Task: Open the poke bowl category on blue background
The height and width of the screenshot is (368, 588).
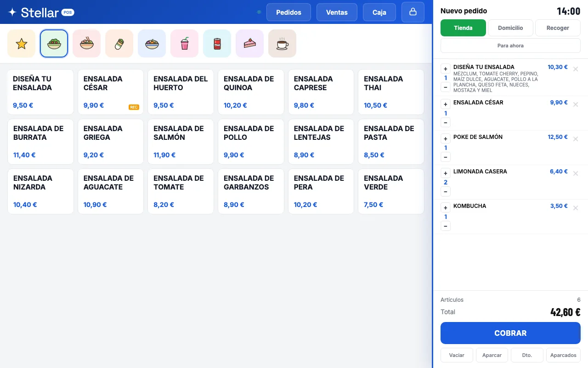Action: [152, 44]
